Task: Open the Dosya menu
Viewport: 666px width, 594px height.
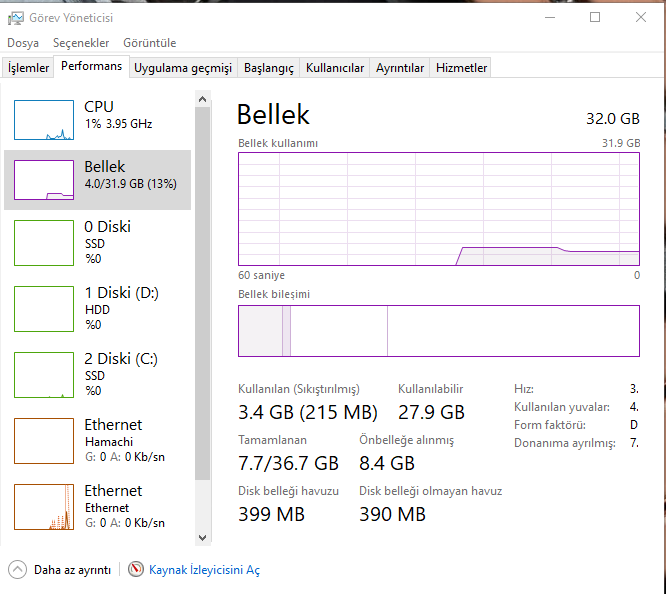Action: pos(23,43)
